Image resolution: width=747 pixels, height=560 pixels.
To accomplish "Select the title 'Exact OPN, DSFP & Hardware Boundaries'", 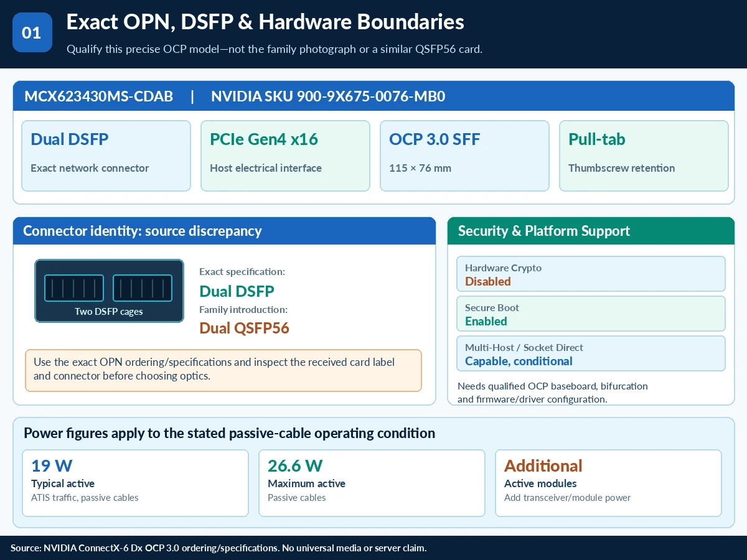I will (x=265, y=22).
